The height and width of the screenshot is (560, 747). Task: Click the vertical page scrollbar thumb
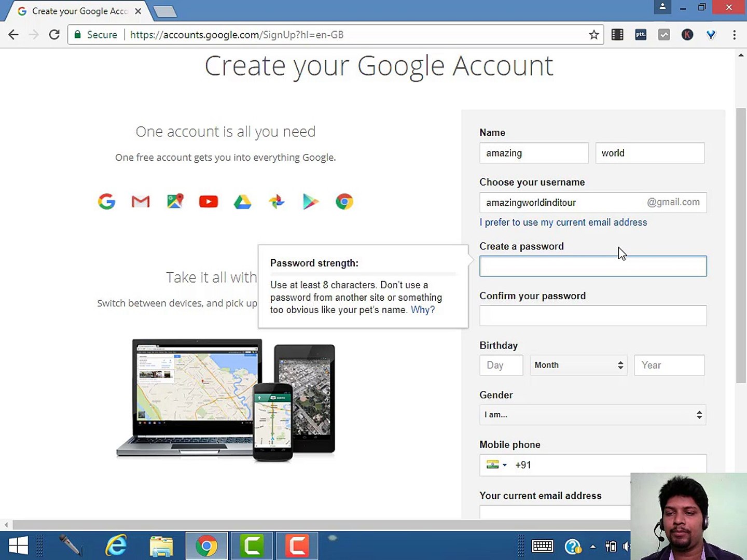tap(741, 246)
